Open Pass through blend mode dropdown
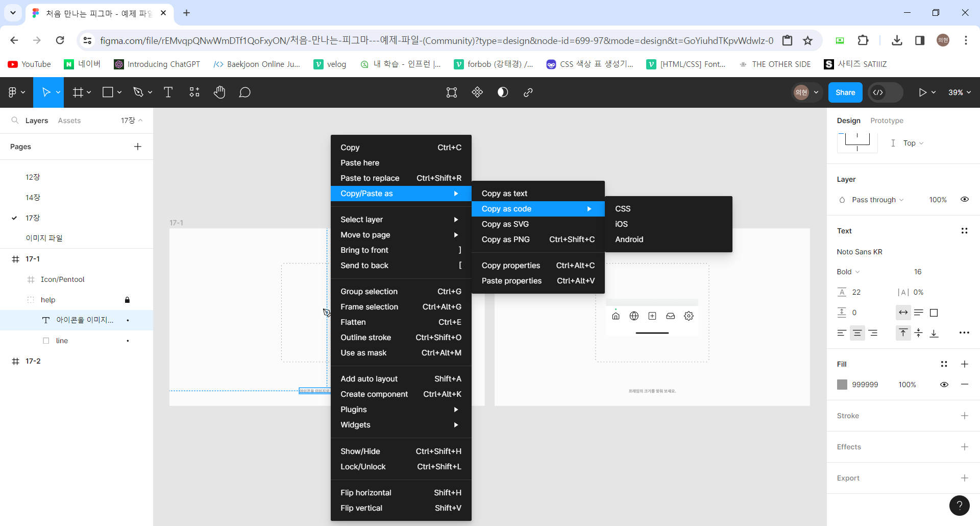 [878, 200]
